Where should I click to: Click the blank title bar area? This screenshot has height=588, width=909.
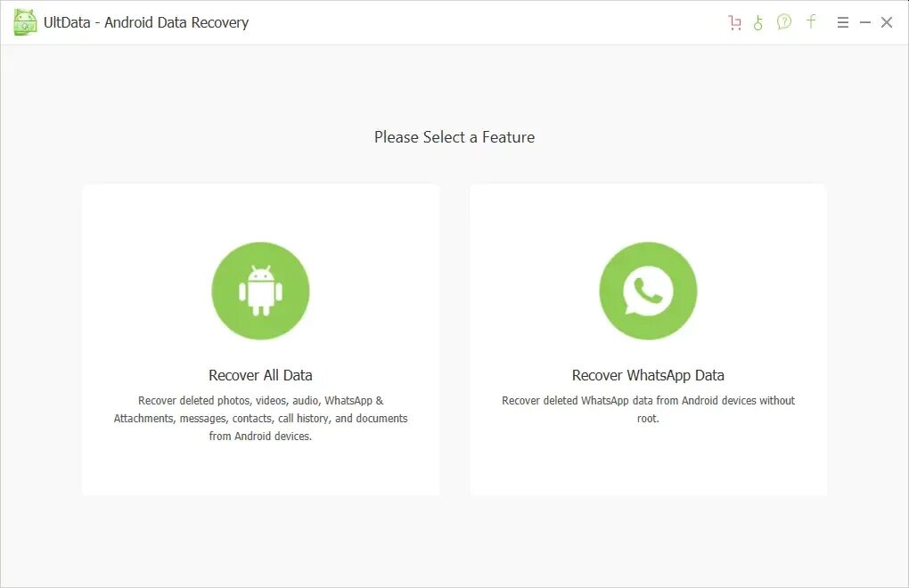click(487, 22)
